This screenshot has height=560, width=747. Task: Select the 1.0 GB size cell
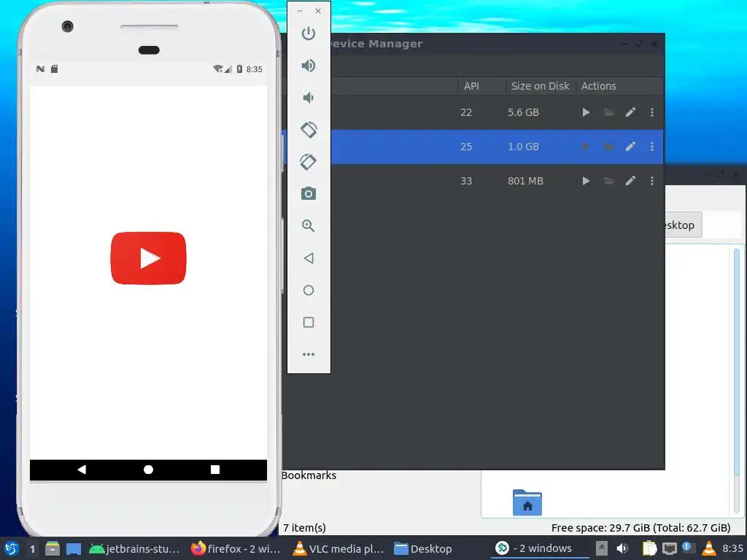[x=523, y=147]
